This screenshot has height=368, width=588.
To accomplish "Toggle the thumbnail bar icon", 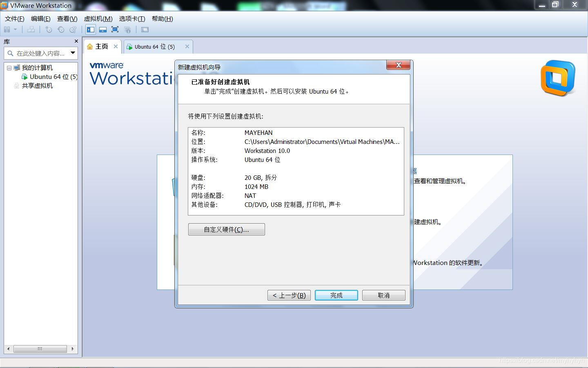I will [x=102, y=29].
